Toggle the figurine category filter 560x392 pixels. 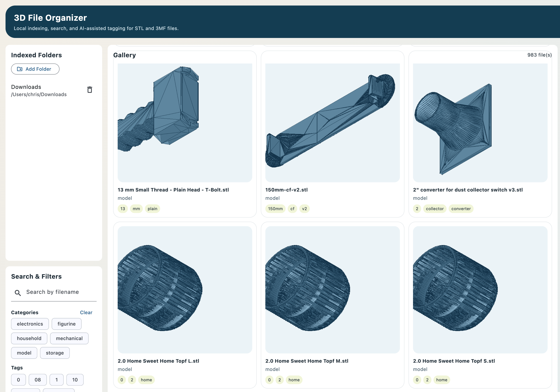tap(66, 324)
